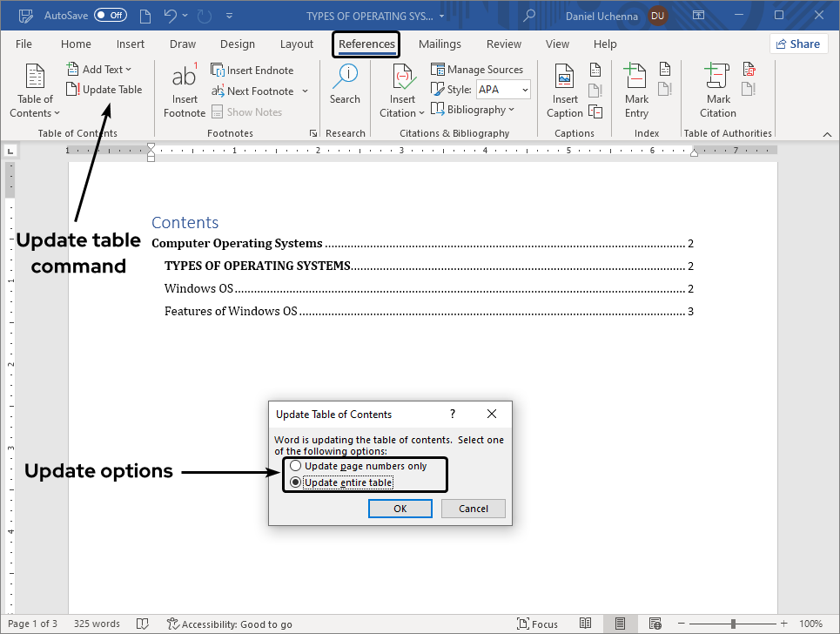Click the Search magnifier icon in ribbon
Image resolution: width=840 pixels, height=634 pixels.
coord(345,77)
